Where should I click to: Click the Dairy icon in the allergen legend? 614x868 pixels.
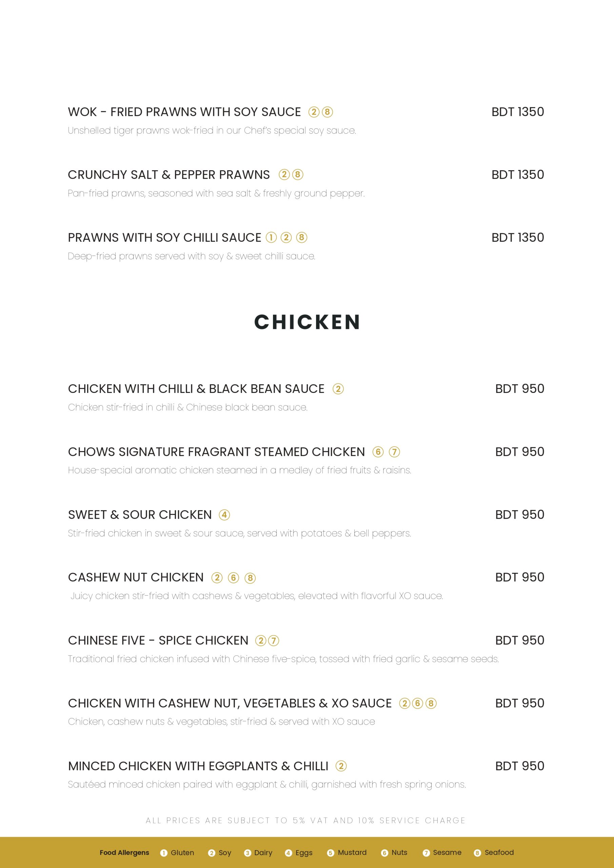pyautogui.click(x=247, y=853)
